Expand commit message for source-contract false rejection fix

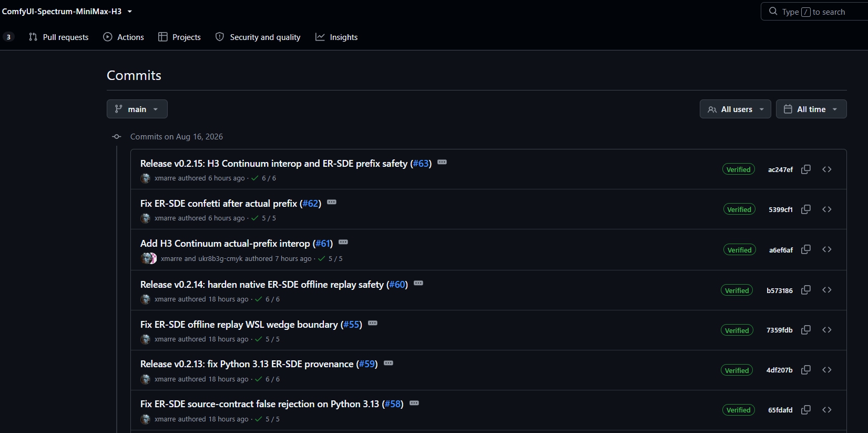click(414, 403)
